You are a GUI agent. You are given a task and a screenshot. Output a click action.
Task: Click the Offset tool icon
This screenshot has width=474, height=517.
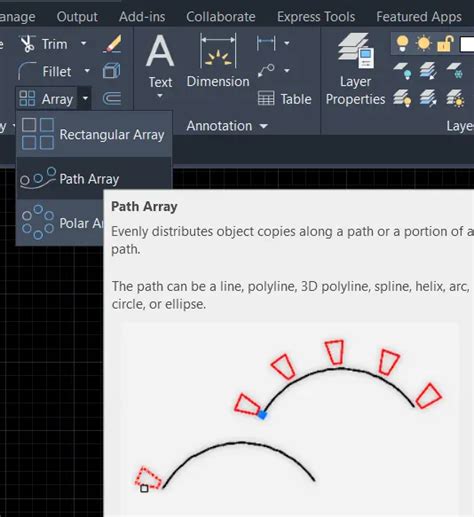click(x=112, y=99)
